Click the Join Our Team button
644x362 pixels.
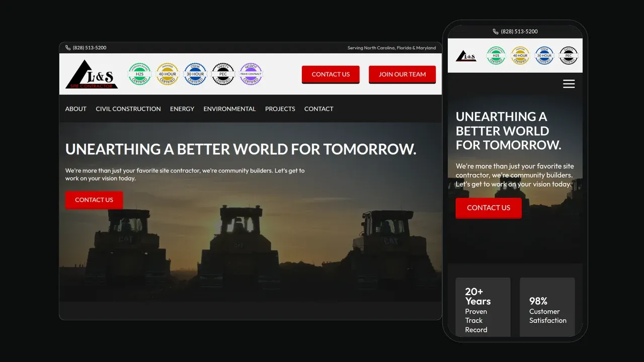[x=402, y=74]
